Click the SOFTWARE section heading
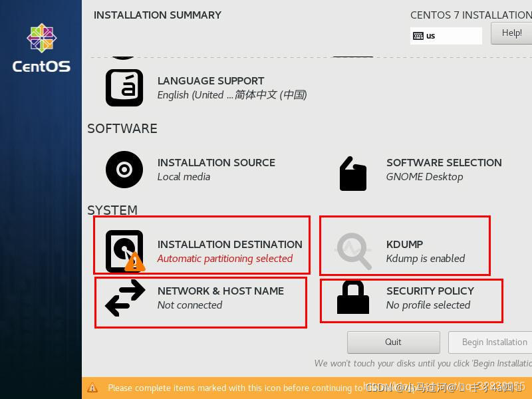 coord(122,128)
